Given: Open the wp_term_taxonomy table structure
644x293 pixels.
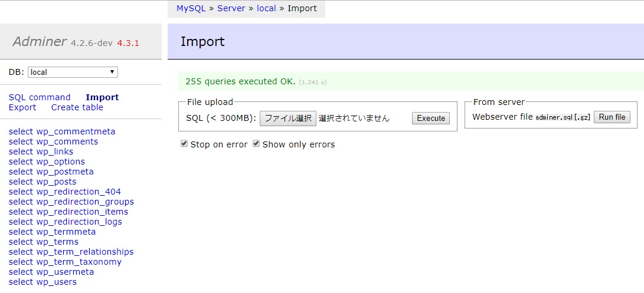Looking at the screenshot, I should pos(79,262).
